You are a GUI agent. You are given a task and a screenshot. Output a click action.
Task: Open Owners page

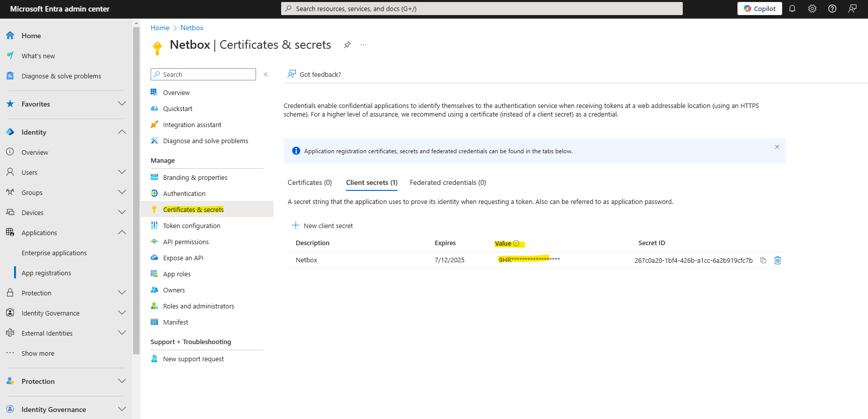[174, 290]
